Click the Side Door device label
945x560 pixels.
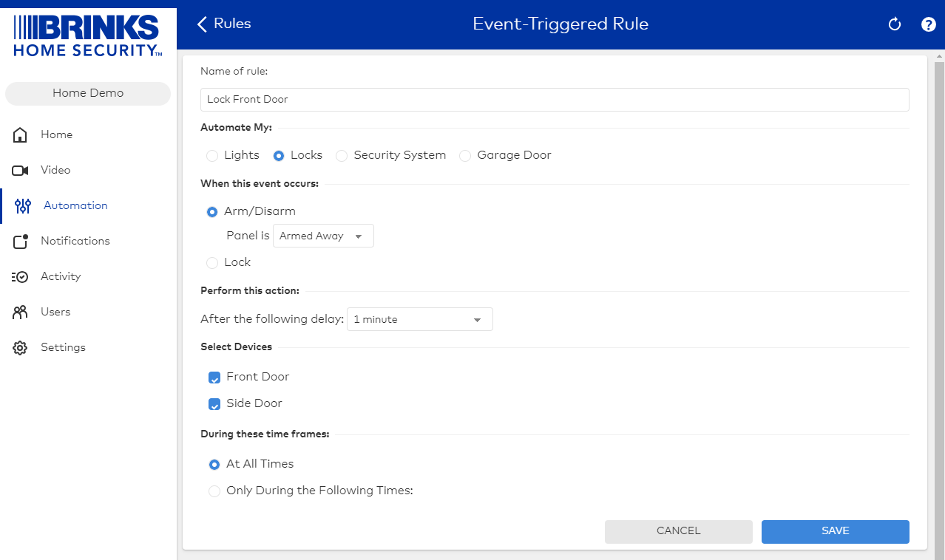tap(254, 403)
